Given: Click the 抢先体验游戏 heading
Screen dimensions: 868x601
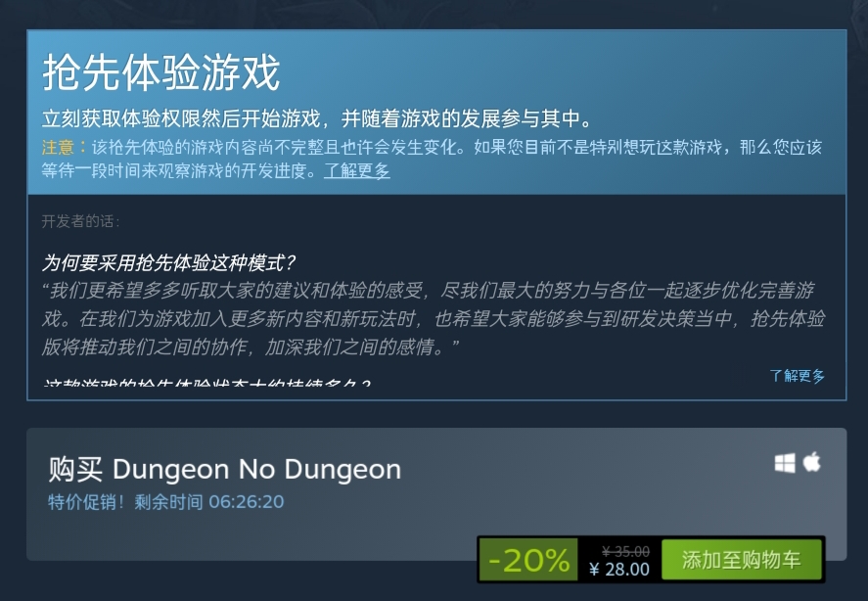Looking at the screenshot, I should coord(161,72).
